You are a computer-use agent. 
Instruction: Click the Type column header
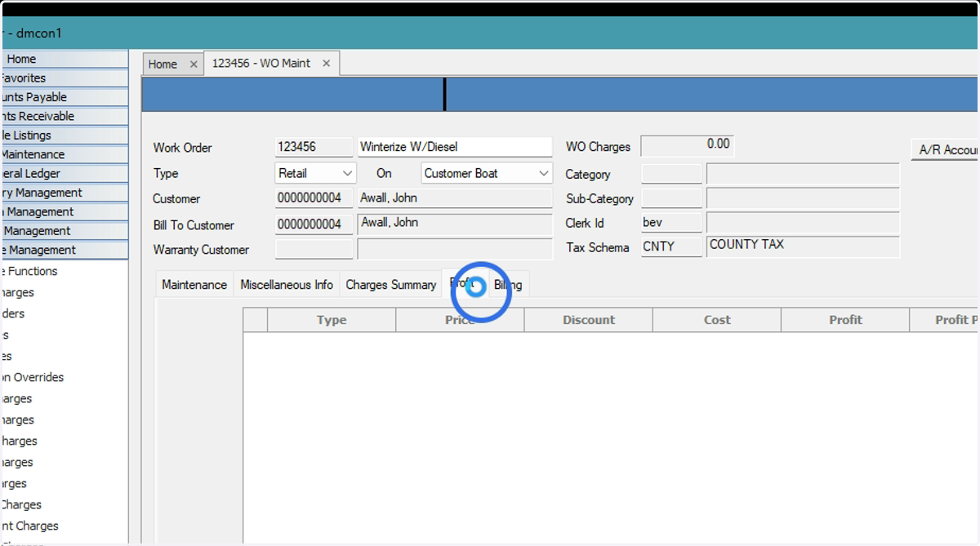[x=332, y=320]
